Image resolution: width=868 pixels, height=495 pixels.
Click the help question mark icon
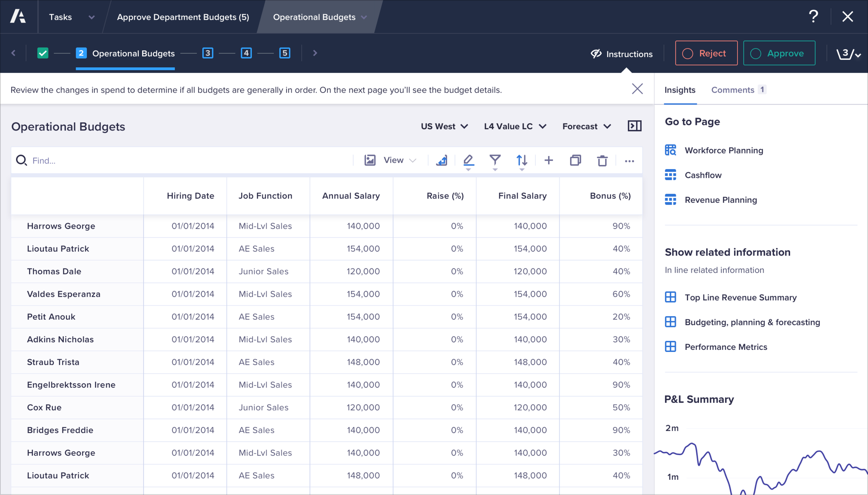pyautogui.click(x=813, y=17)
